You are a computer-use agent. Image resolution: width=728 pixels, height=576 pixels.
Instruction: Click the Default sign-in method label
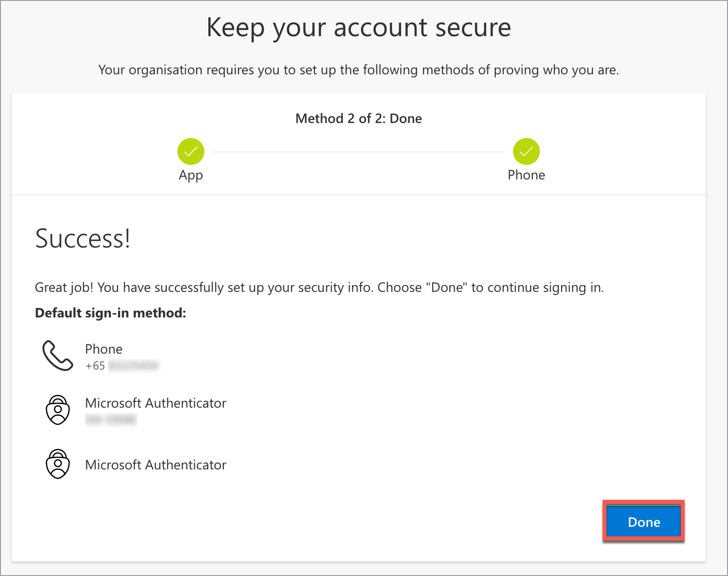(x=110, y=313)
